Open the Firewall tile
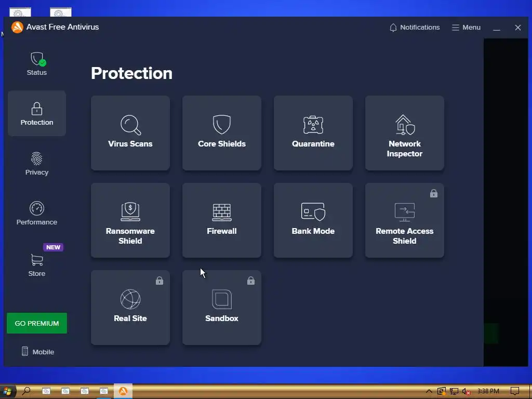 (221, 220)
